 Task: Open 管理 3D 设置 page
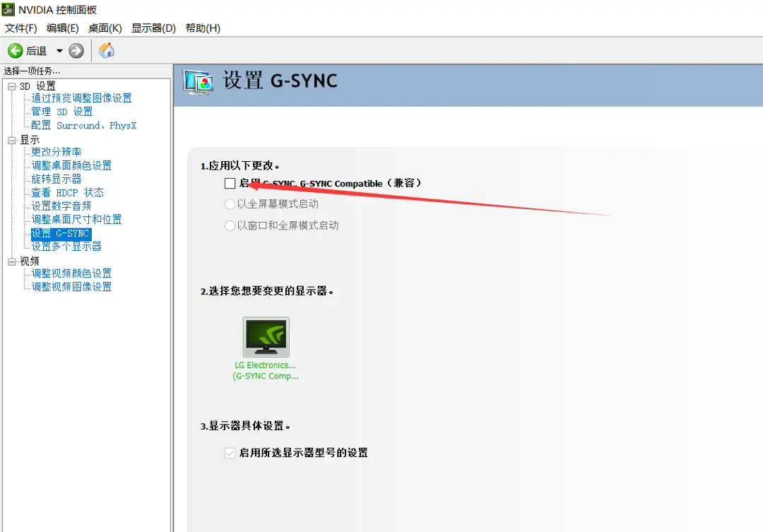click(x=61, y=112)
